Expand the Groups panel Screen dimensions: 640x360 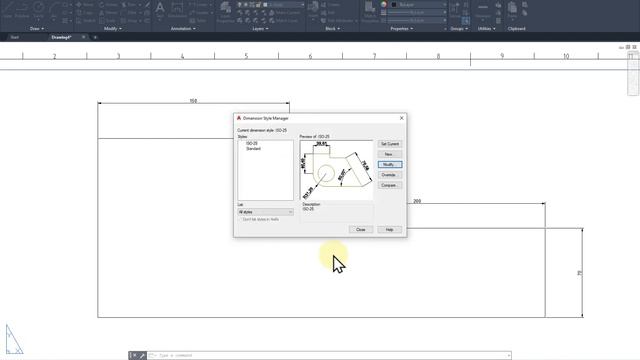coord(459,29)
